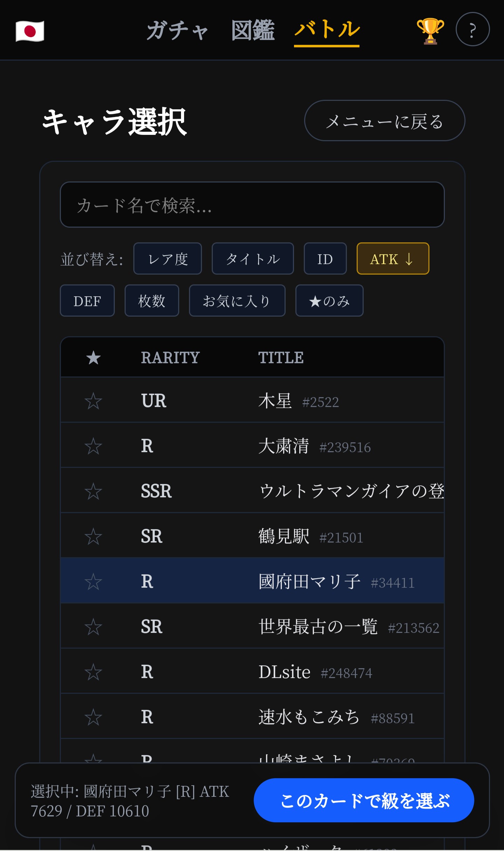This screenshot has width=504, height=851.
Task: Sort cards by DEF
Action: click(87, 301)
